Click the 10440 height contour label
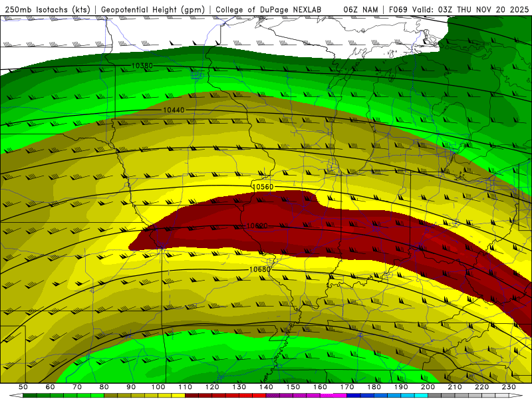This screenshot has height=399, width=532. [x=174, y=110]
